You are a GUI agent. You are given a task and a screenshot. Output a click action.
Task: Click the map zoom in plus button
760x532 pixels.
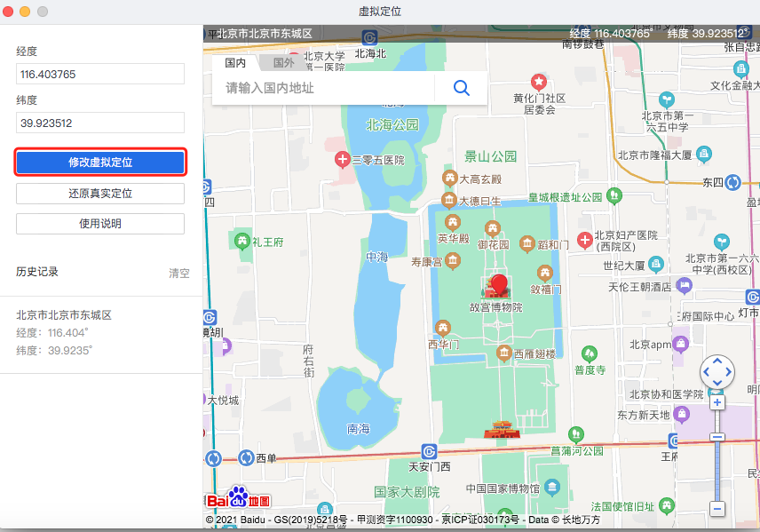(x=716, y=402)
